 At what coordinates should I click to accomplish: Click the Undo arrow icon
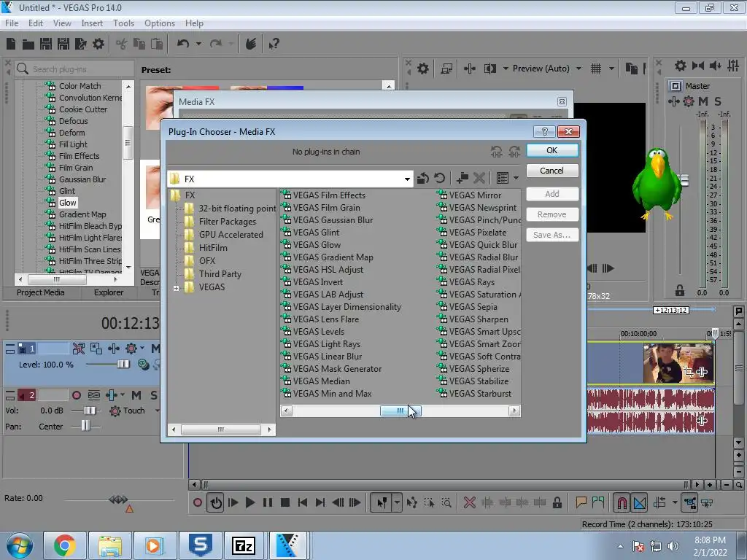[183, 44]
